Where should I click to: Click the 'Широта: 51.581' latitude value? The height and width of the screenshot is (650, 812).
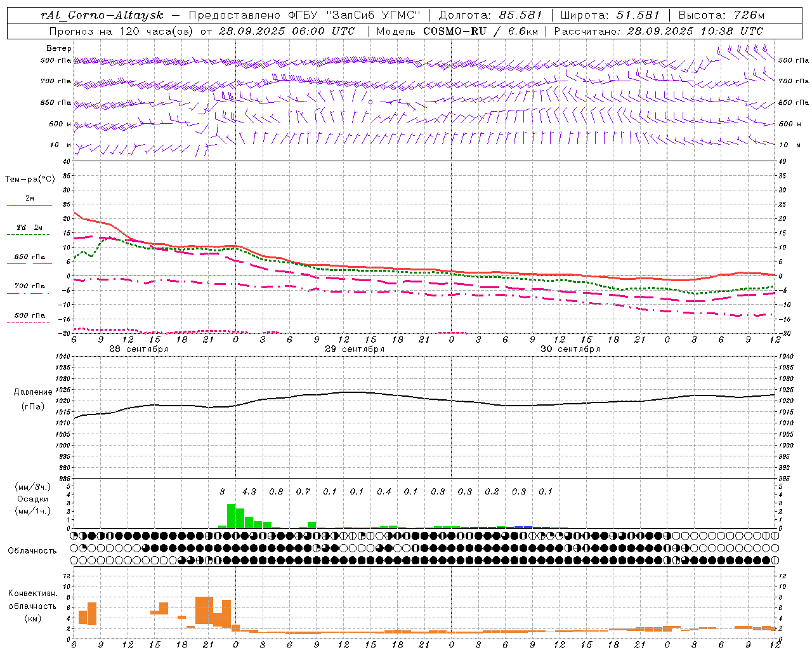[x=610, y=15]
